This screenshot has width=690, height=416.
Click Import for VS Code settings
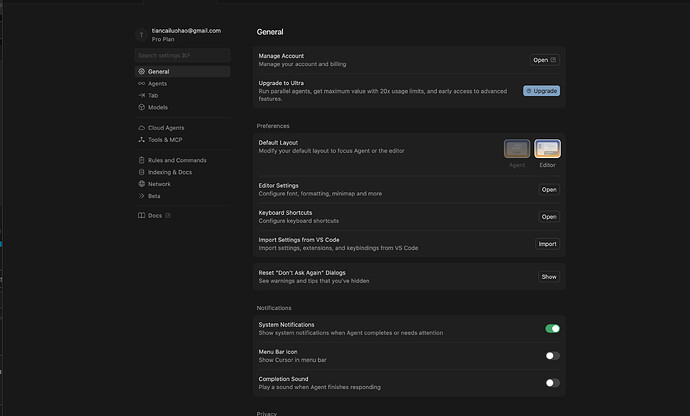[547, 244]
